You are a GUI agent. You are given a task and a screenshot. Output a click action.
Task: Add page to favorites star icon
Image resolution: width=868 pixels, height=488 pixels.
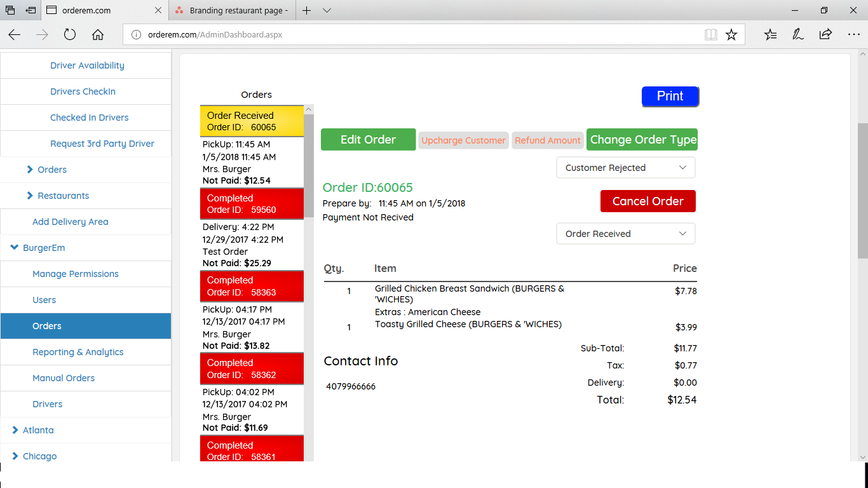pos(731,34)
